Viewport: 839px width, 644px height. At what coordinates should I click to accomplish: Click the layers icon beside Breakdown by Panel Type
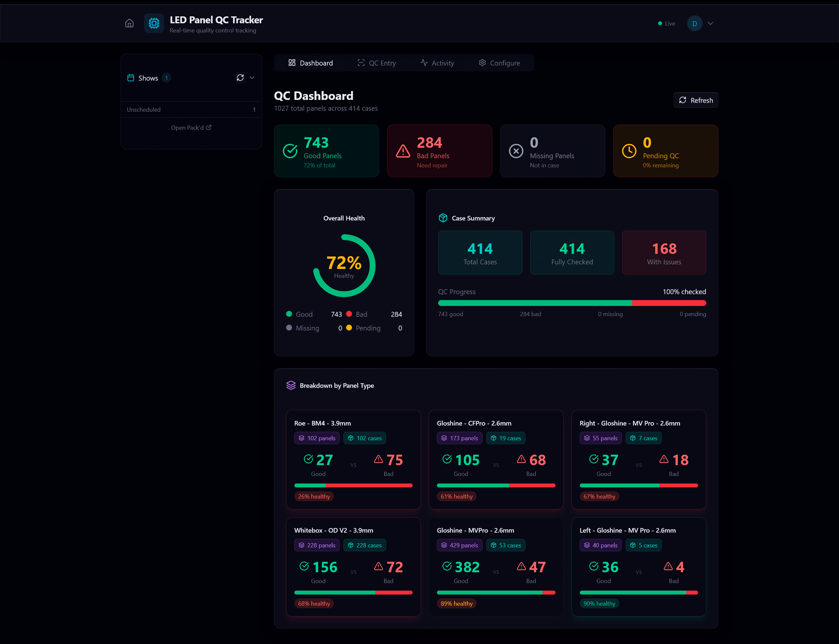click(x=291, y=385)
